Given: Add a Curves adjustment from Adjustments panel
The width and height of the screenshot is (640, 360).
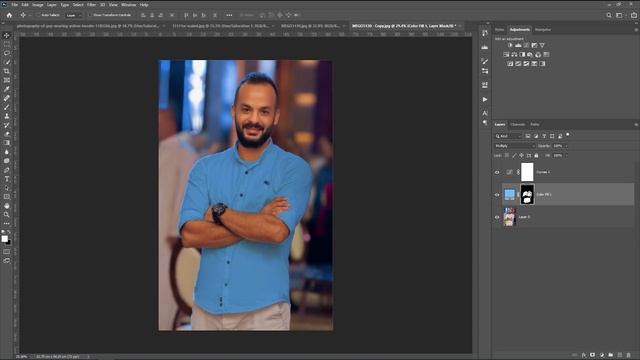Looking at the screenshot, I should click(526, 45).
